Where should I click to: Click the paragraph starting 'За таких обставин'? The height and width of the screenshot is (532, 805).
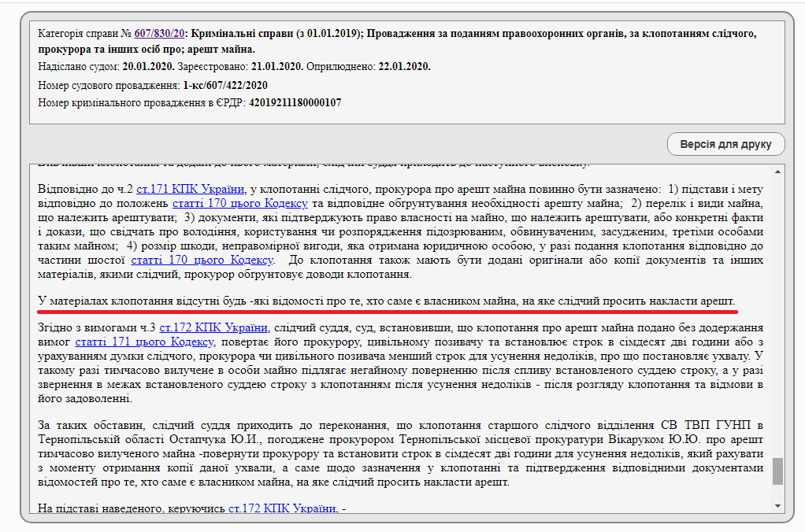pos(400,453)
